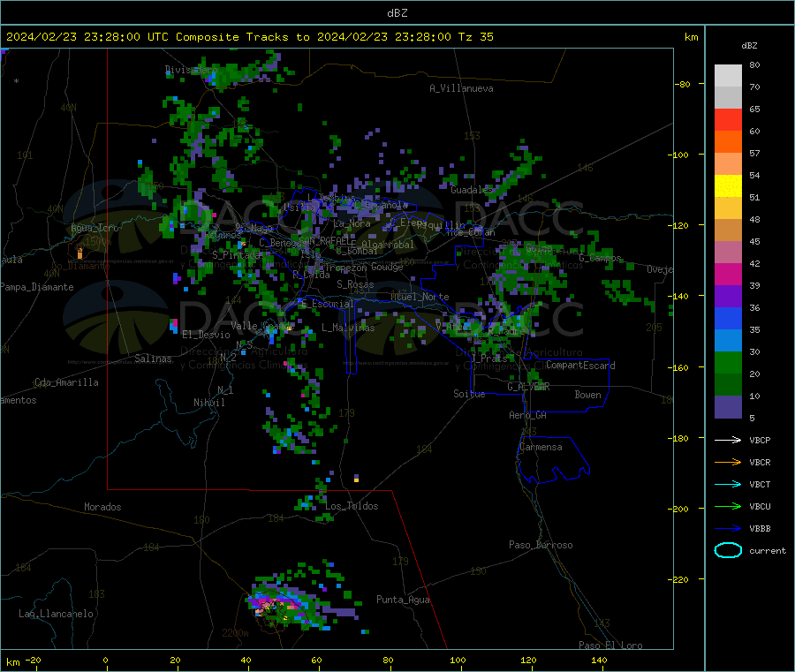Image resolution: width=795 pixels, height=672 pixels.
Task: Select the bright yellow swatch in dBZ scale
Action: tap(728, 186)
